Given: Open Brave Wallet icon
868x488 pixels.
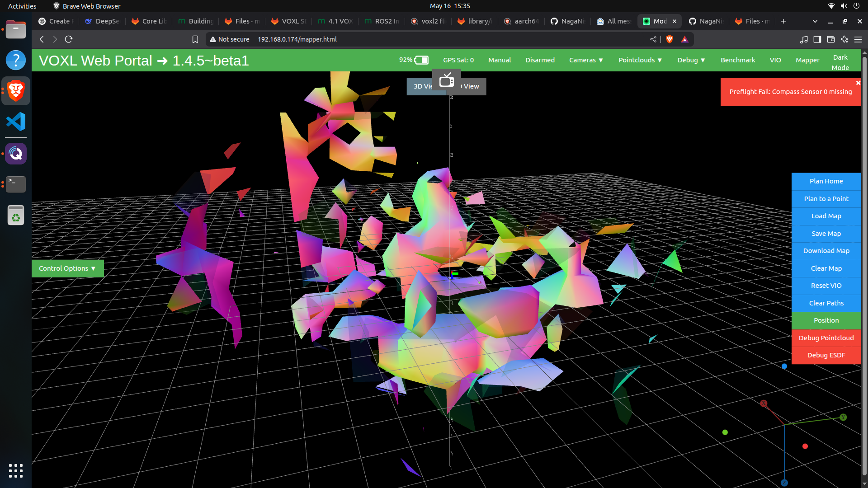Looking at the screenshot, I should click(x=831, y=39).
